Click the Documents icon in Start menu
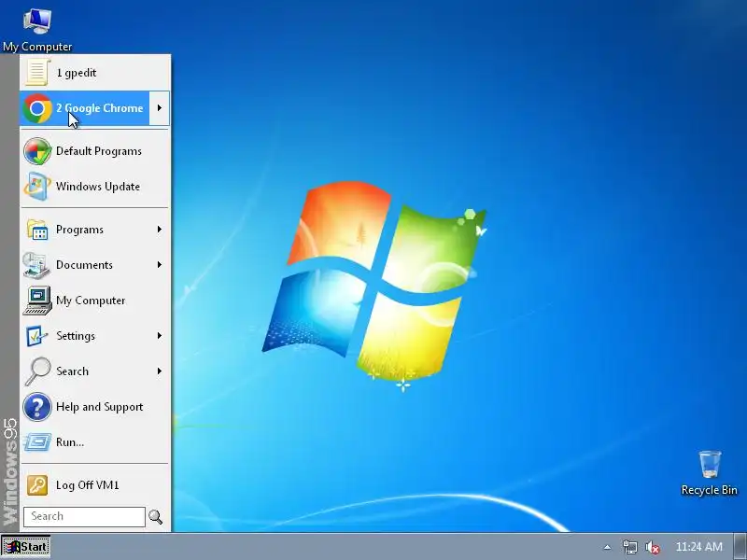The height and width of the screenshot is (560, 747). tap(36, 265)
